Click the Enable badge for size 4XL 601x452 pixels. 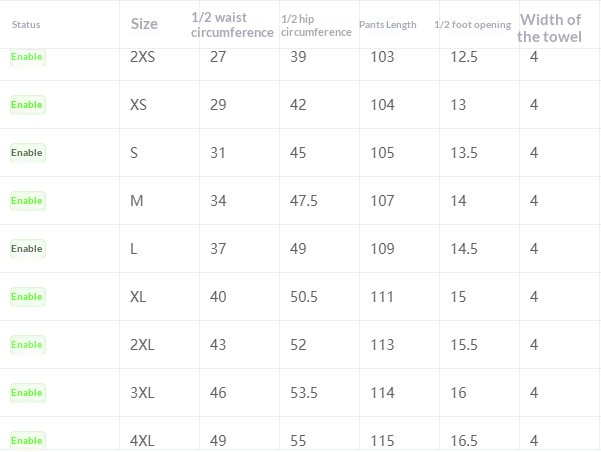(x=27, y=440)
